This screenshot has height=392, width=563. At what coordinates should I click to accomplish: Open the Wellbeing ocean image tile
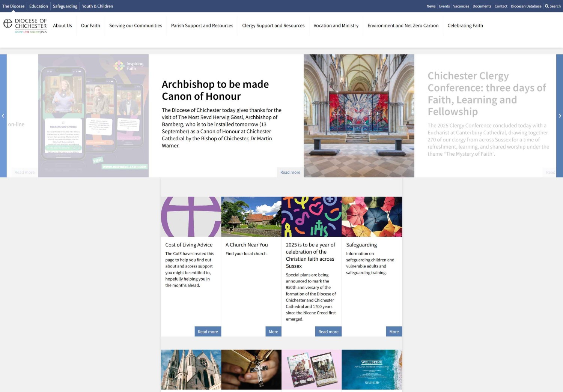[372, 369]
